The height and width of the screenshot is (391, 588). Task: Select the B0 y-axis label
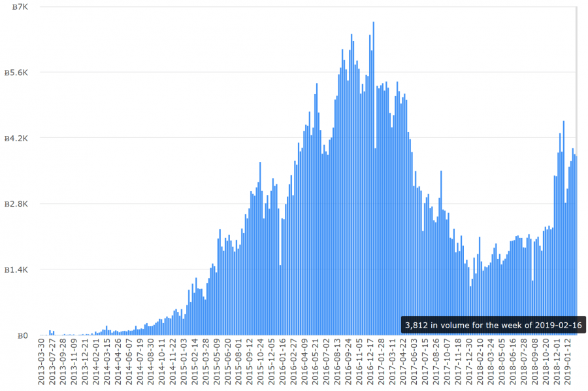(23, 335)
